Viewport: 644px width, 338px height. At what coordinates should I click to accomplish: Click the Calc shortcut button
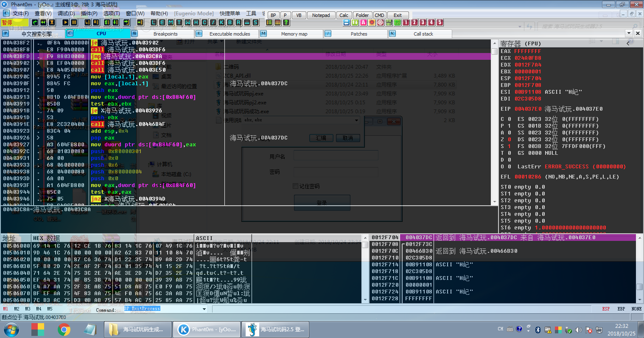pyautogui.click(x=344, y=15)
